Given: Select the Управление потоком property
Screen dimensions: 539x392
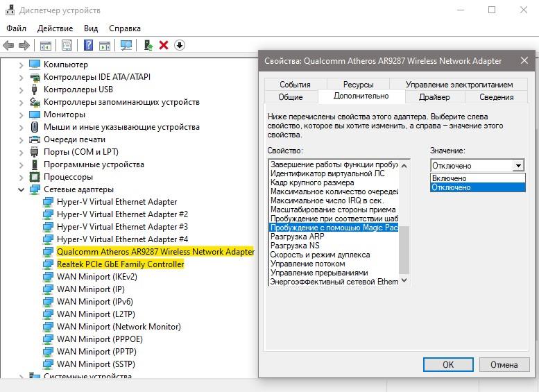Looking at the screenshot, I should coord(307,264).
